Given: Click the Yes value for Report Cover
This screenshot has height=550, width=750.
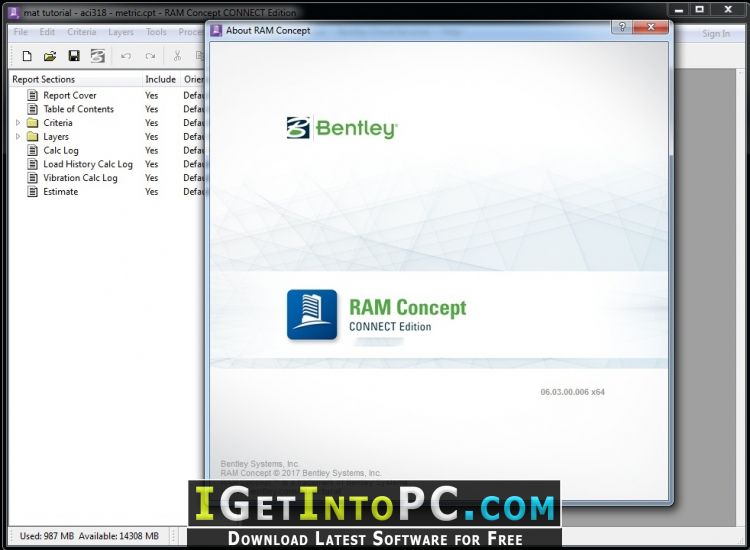Looking at the screenshot, I should (152, 96).
